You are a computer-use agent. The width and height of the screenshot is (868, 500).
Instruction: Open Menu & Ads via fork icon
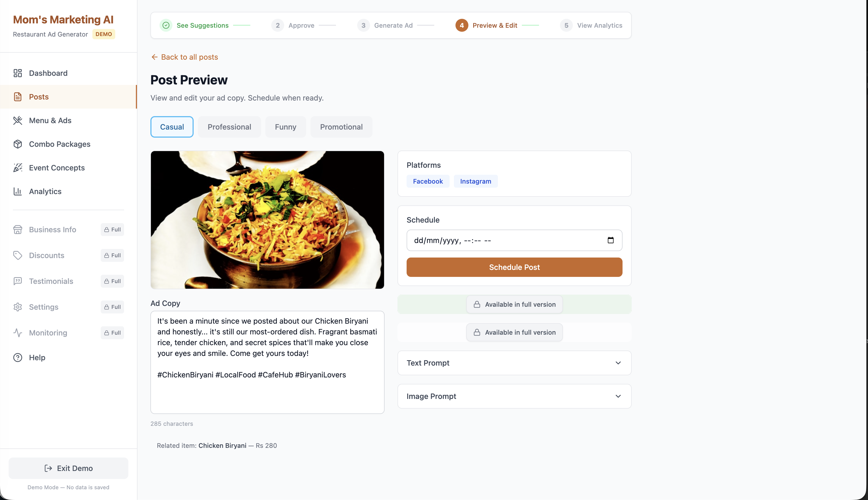click(18, 120)
